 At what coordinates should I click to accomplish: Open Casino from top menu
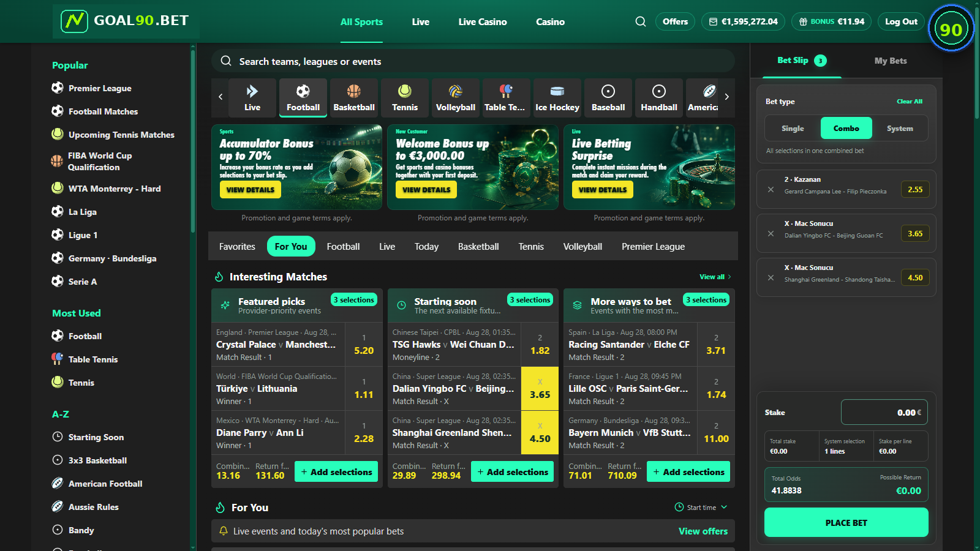point(550,22)
